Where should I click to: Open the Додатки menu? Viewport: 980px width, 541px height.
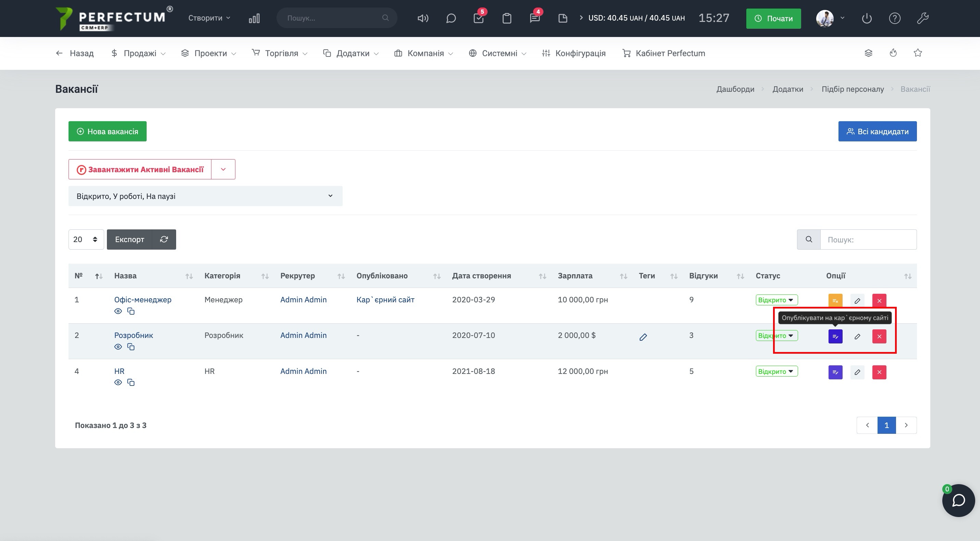point(351,53)
